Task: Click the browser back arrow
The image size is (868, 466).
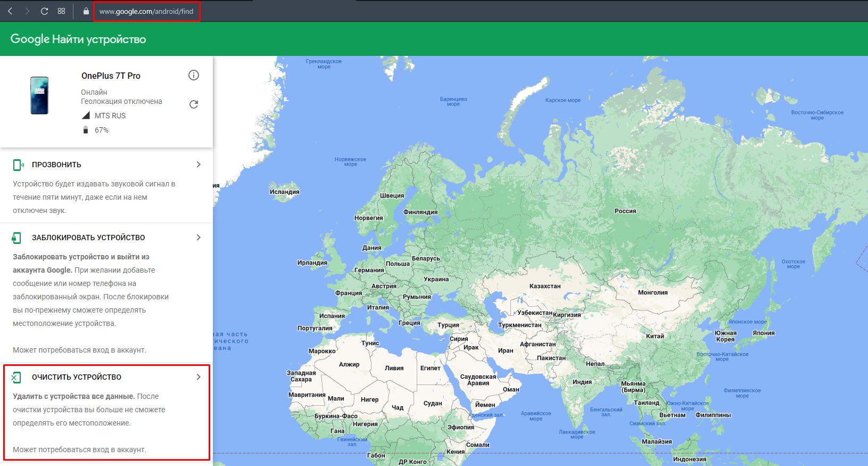Action: click(10, 11)
